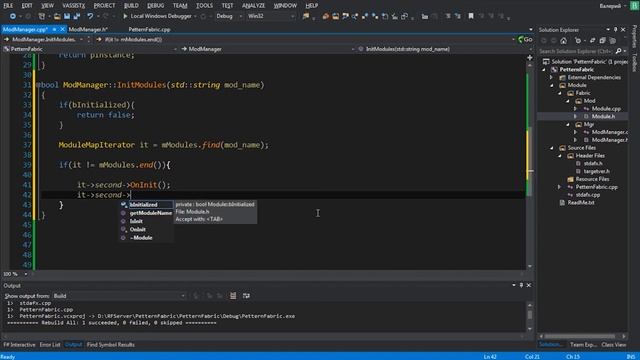640x360 pixels.
Task: Open the PetternFabric scope dropdown
Action: [x=91, y=49]
